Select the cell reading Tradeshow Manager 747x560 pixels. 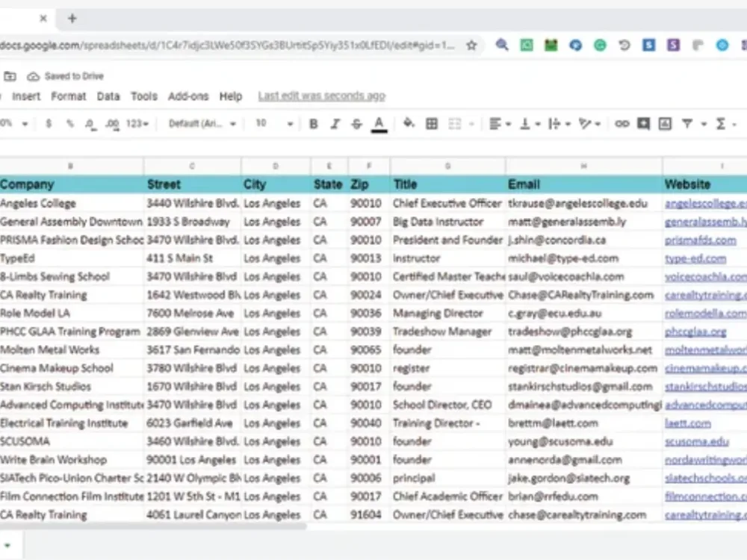coord(447,332)
